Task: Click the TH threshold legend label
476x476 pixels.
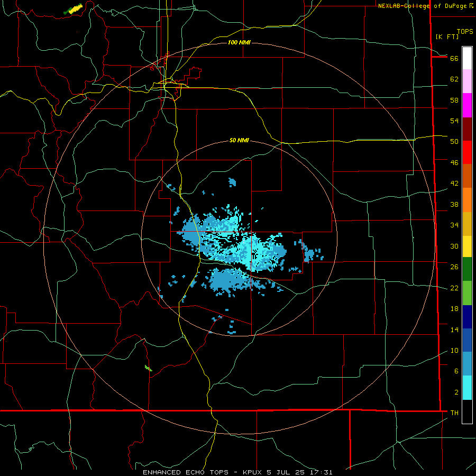Action: pyautogui.click(x=454, y=413)
